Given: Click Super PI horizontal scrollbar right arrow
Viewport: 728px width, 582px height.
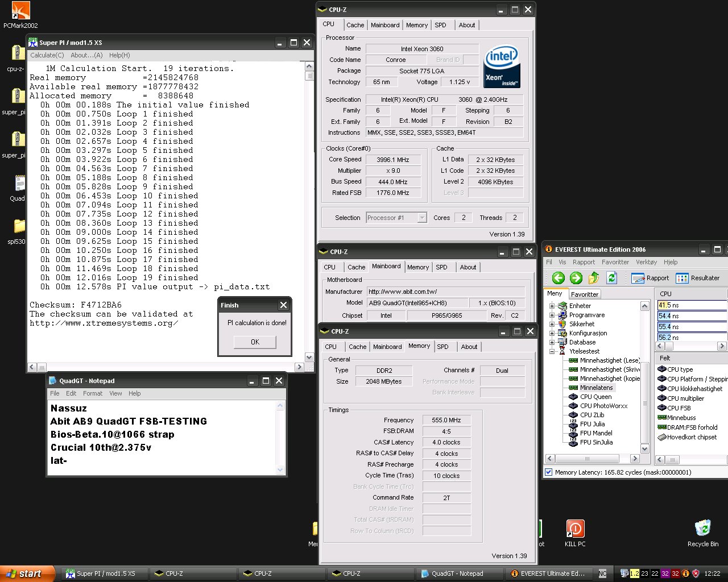Looking at the screenshot, I should coord(300,367).
